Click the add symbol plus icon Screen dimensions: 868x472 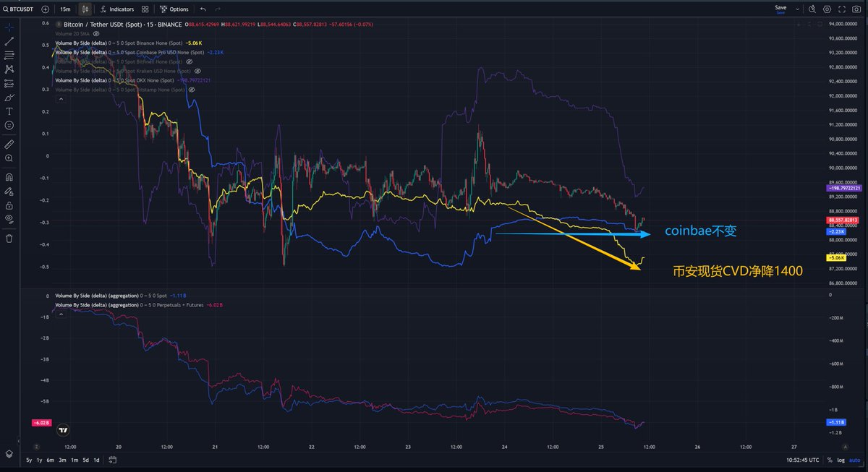46,9
